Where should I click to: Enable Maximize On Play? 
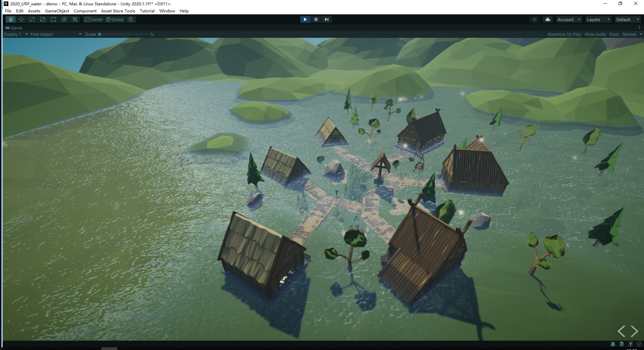click(564, 34)
